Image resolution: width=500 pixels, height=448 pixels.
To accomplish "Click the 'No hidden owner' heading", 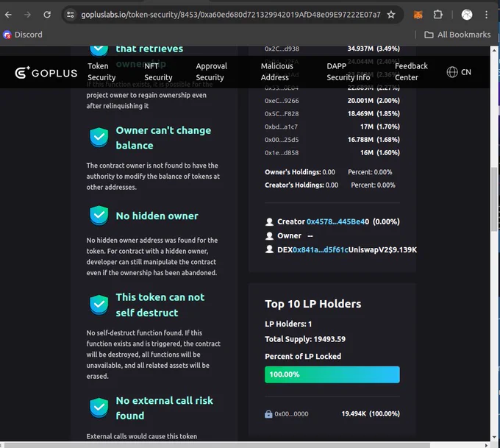I will point(157,216).
